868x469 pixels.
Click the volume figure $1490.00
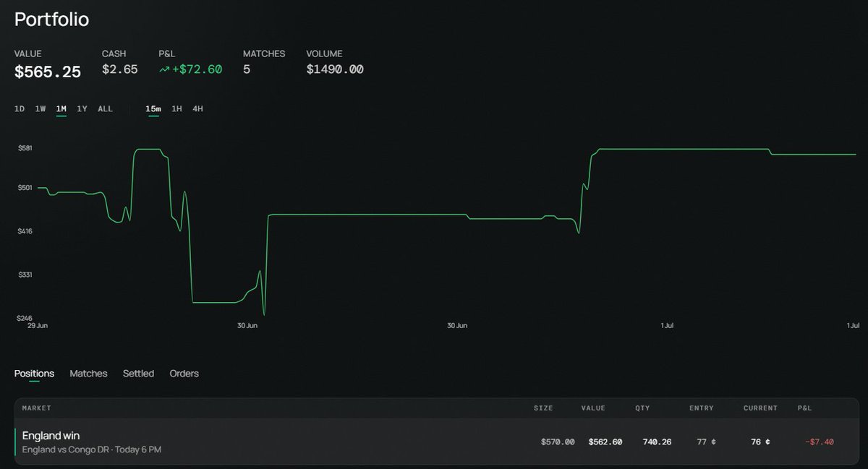click(335, 70)
